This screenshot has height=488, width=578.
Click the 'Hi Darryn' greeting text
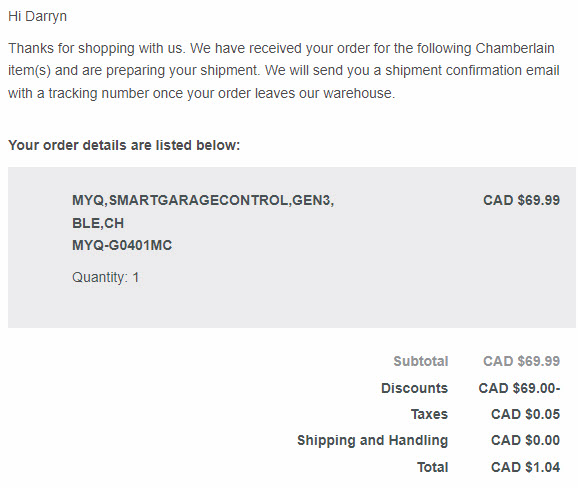click(x=37, y=17)
